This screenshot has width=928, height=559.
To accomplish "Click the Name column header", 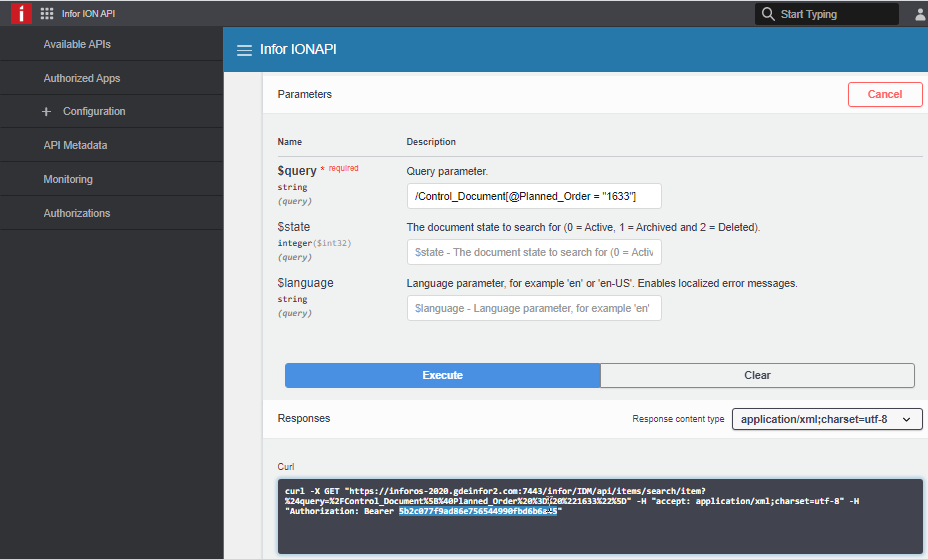I will [x=289, y=142].
